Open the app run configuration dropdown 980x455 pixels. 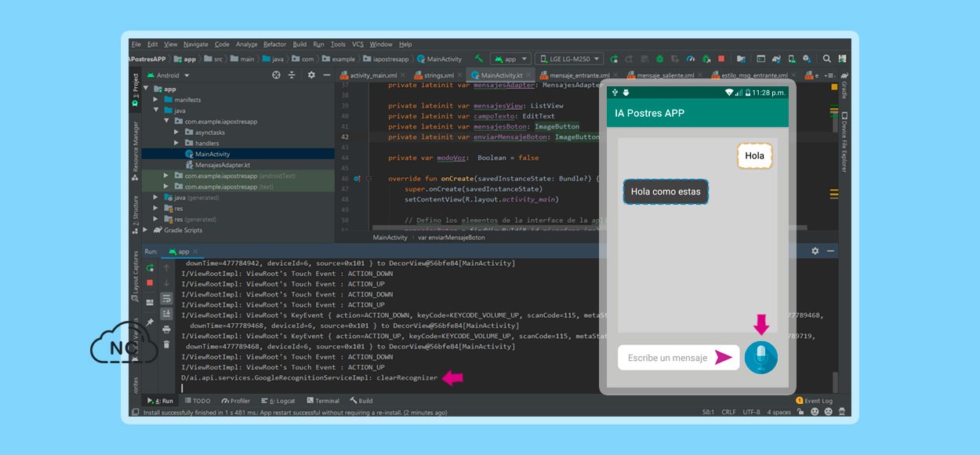click(x=510, y=59)
